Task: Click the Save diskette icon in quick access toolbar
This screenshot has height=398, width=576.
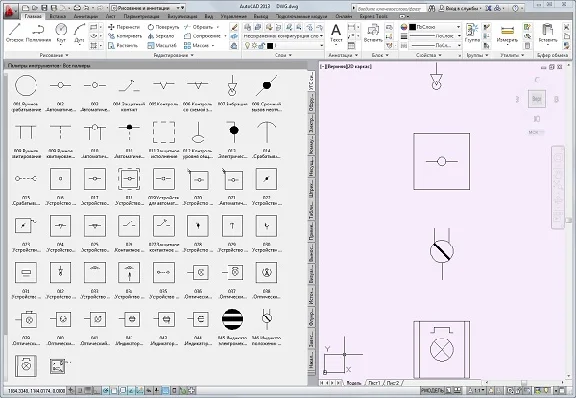Action: [44, 8]
